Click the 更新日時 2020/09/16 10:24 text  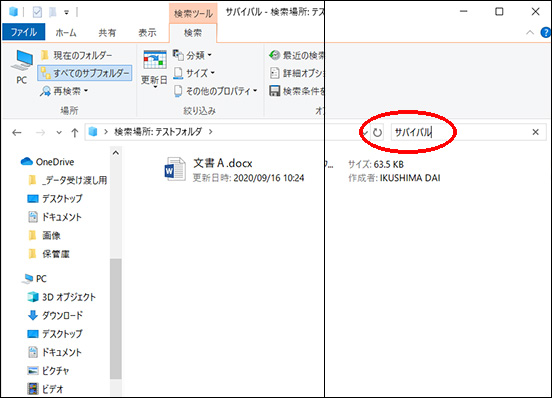(248, 178)
